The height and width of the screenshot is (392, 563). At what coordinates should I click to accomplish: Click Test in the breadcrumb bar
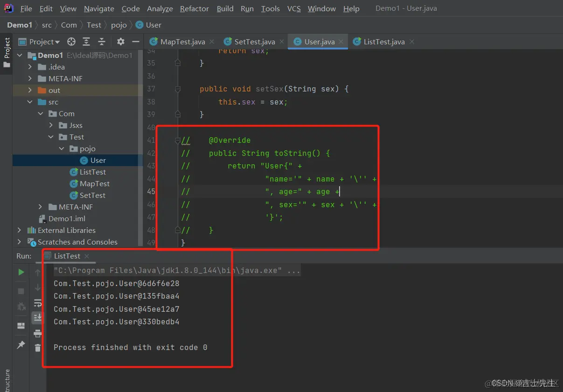click(94, 25)
